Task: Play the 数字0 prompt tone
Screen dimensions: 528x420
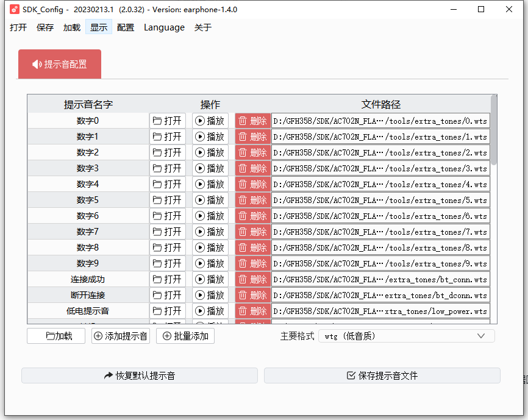Action: [x=210, y=121]
